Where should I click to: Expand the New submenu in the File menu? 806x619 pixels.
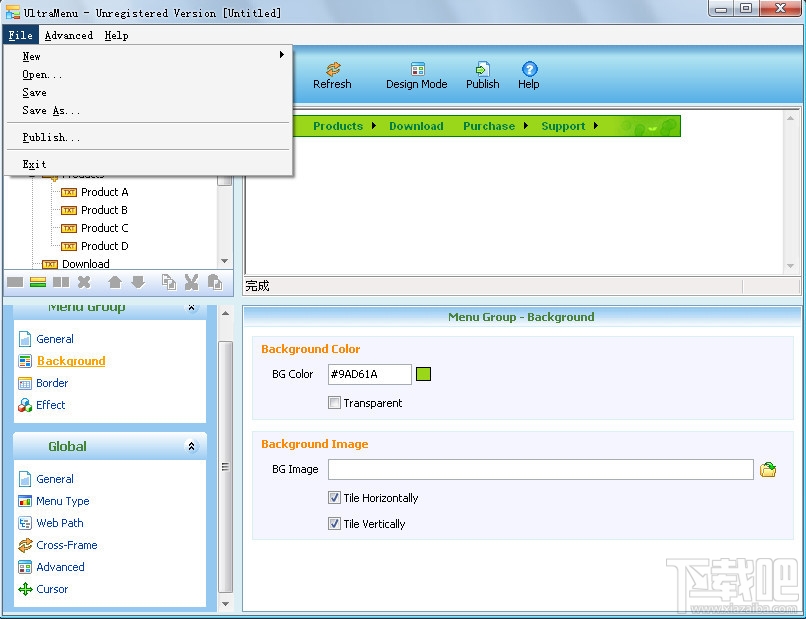click(x=31, y=57)
